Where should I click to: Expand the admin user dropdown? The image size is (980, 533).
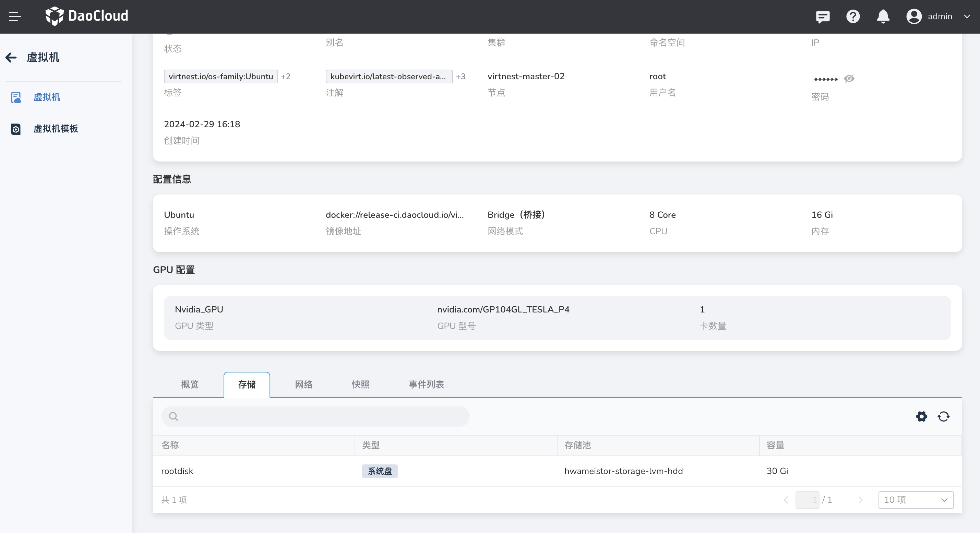click(967, 16)
